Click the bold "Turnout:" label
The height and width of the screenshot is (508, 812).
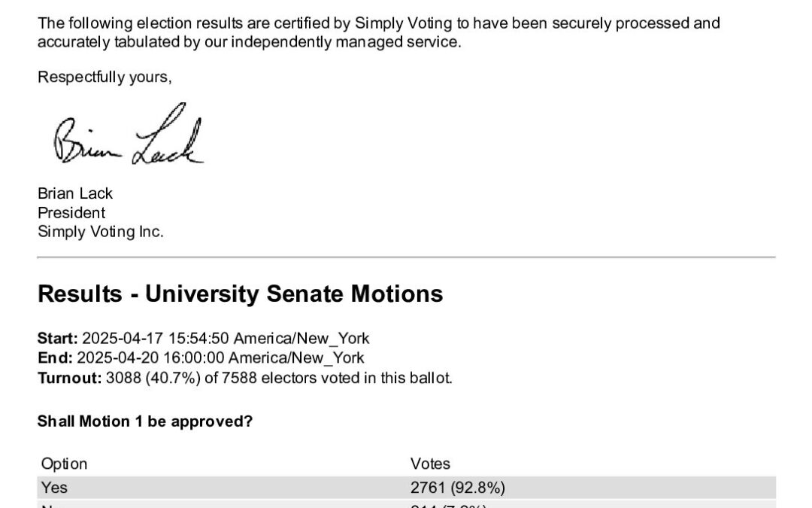tap(69, 377)
